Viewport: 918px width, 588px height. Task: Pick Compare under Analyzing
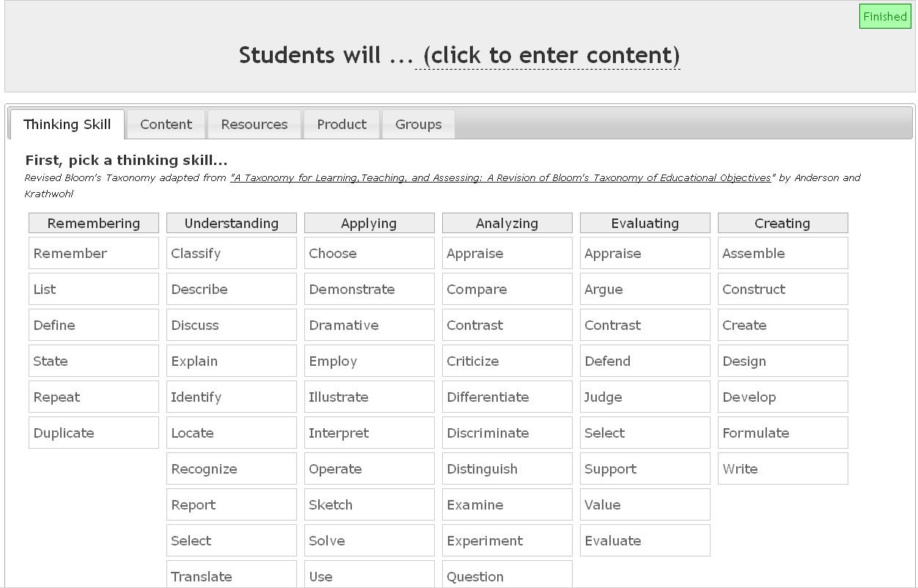tap(507, 288)
